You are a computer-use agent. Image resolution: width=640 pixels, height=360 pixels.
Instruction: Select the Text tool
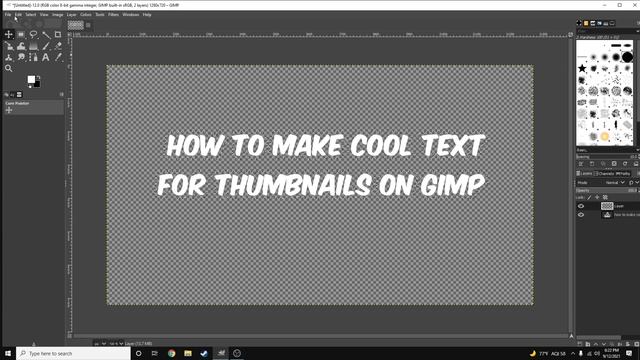click(46, 57)
